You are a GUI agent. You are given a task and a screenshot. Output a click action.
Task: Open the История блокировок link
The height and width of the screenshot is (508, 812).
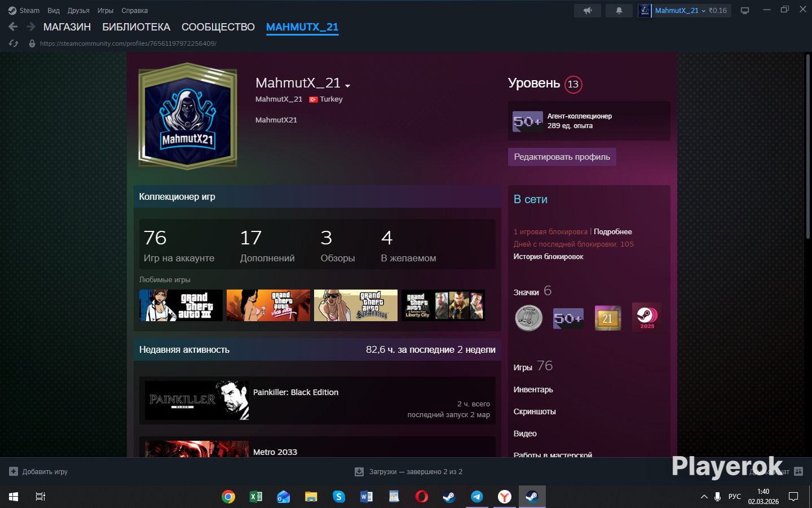pyautogui.click(x=548, y=256)
